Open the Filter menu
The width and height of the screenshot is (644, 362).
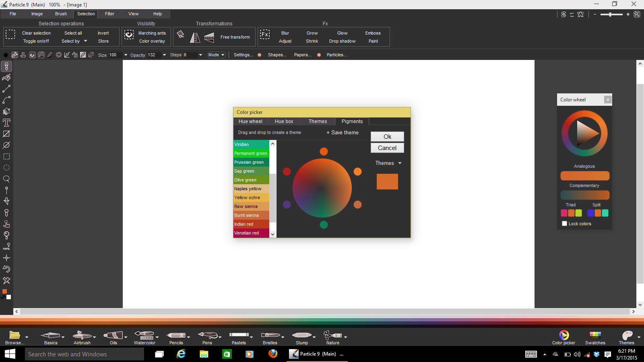pyautogui.click(x=109, y=14)
